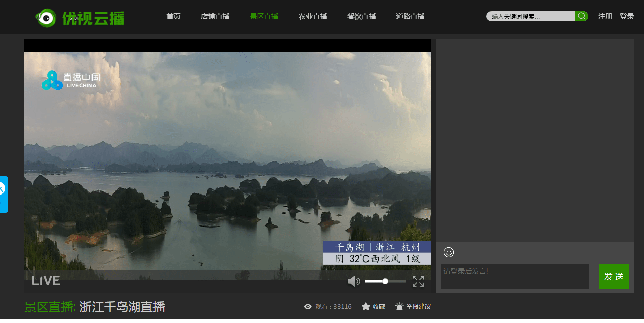Click the 举报建议 report icon
Screen dimensions: 644x323
pyautogui.click(x=400, y=307)
